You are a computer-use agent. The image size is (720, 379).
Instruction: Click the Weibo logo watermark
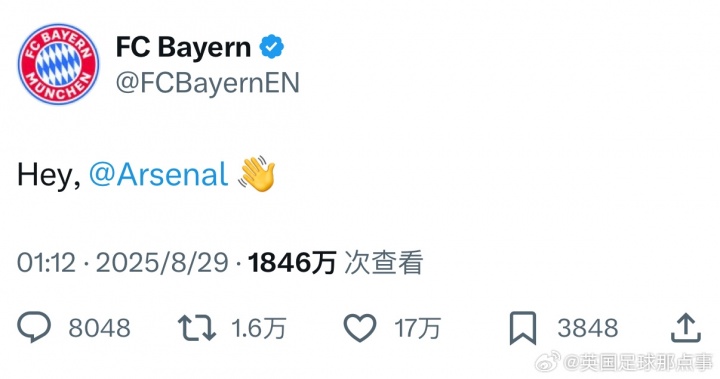(547, 362)
